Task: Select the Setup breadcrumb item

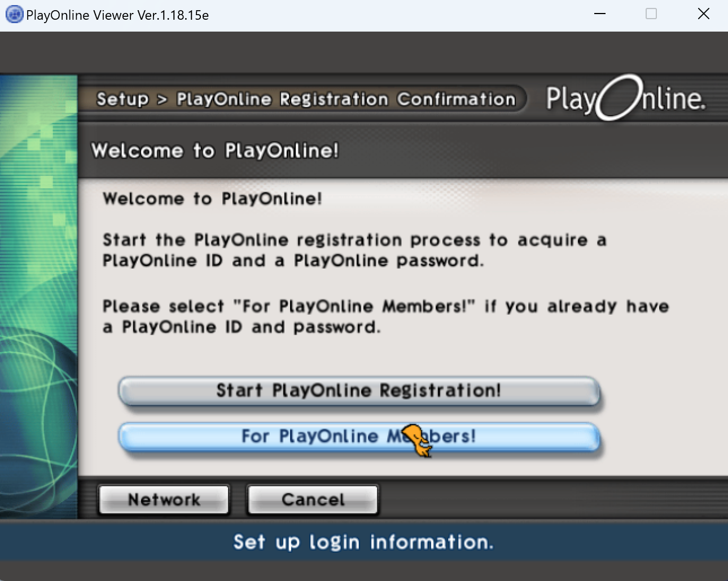Action: click(x=122, y=99)
